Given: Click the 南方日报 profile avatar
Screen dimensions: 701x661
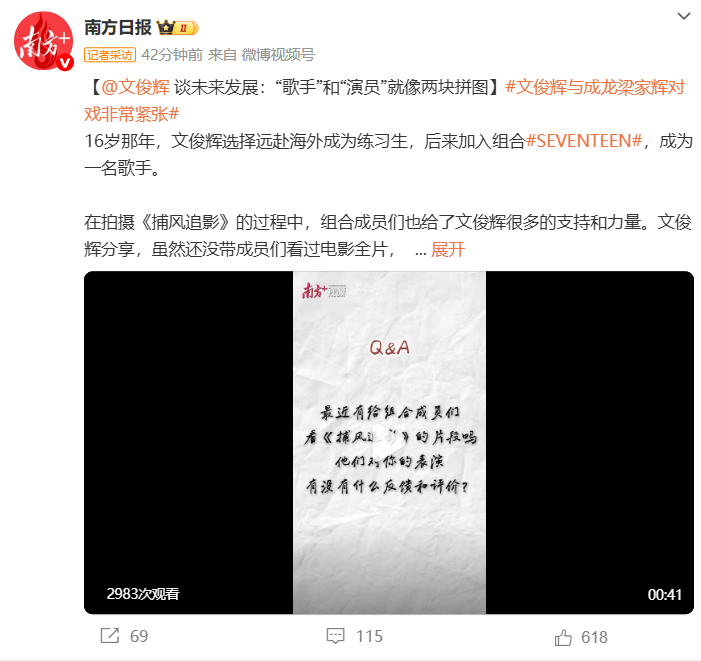Looking at the screenshot, I should 43,41.
